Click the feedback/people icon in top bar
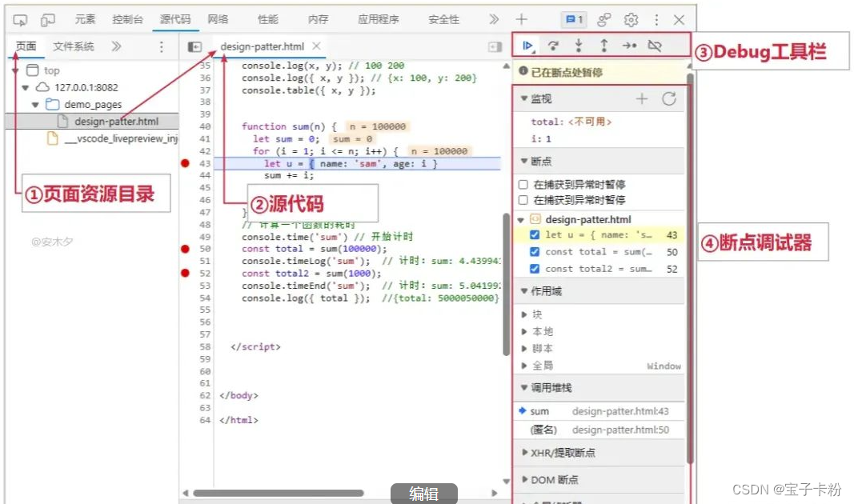Image resolution: width=854 pixels, height=504 pixels. 604,19
